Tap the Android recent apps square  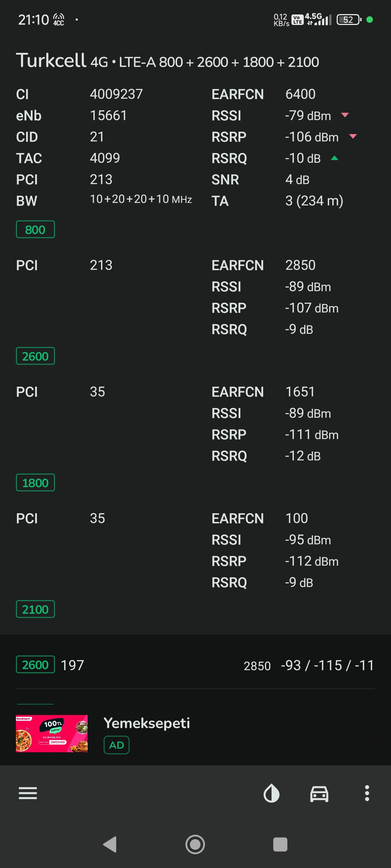(x=280, y=844)
